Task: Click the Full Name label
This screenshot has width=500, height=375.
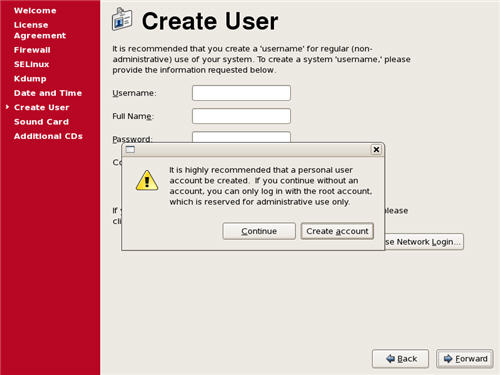Action: (x=133, y=116)
